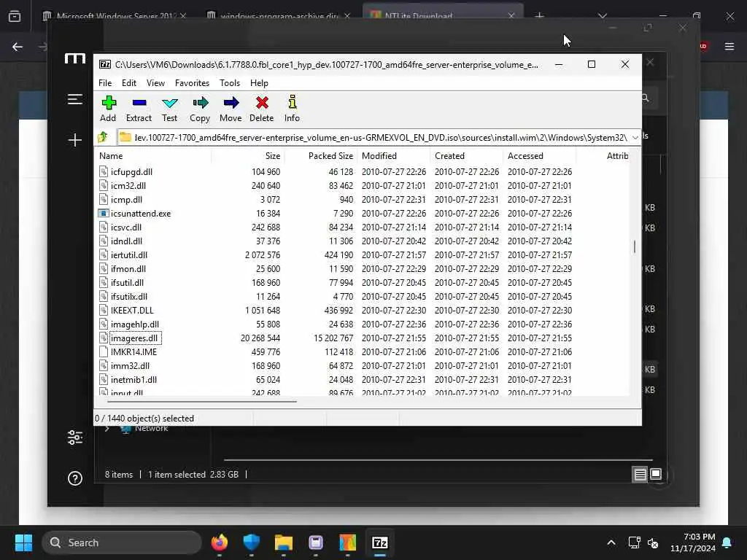
Task: Switch to large icons view in Explorer
Action: (656, 474)
